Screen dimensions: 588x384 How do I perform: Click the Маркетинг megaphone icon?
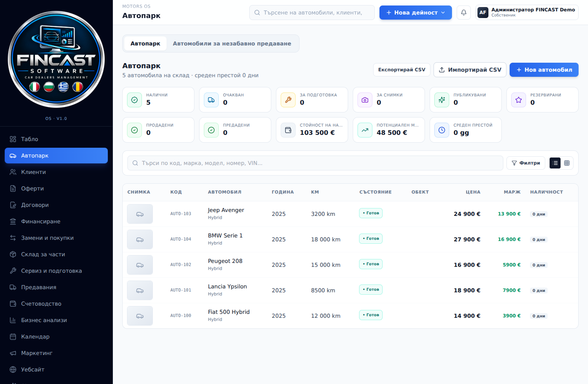point(13,353)
